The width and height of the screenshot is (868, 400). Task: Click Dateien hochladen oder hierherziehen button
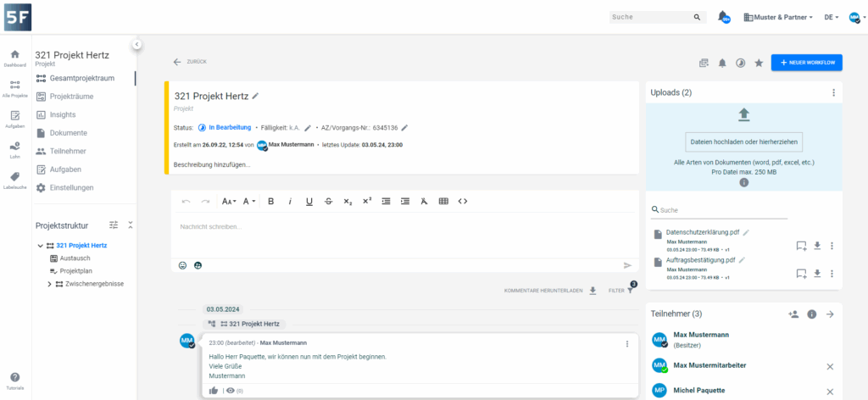tap(743, 142)
